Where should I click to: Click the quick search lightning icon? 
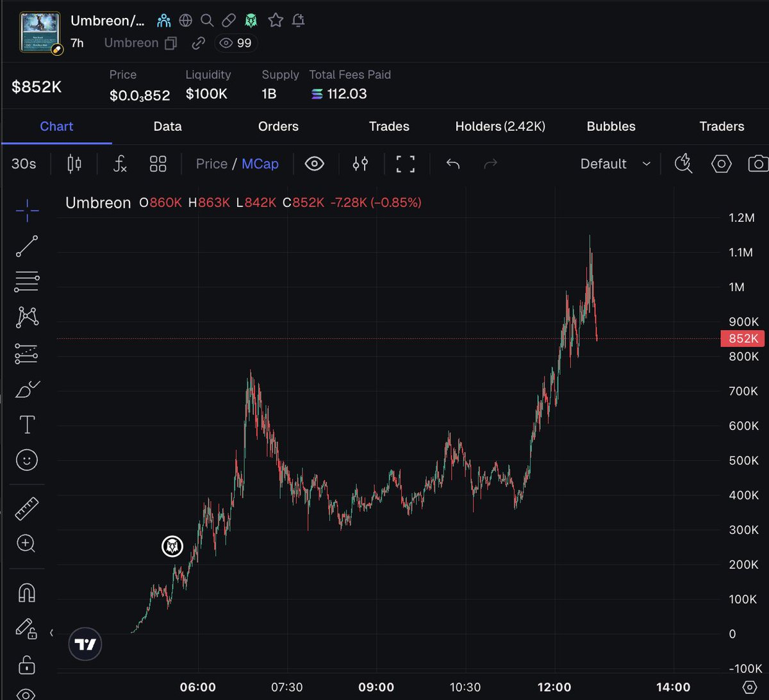point(684,164)
